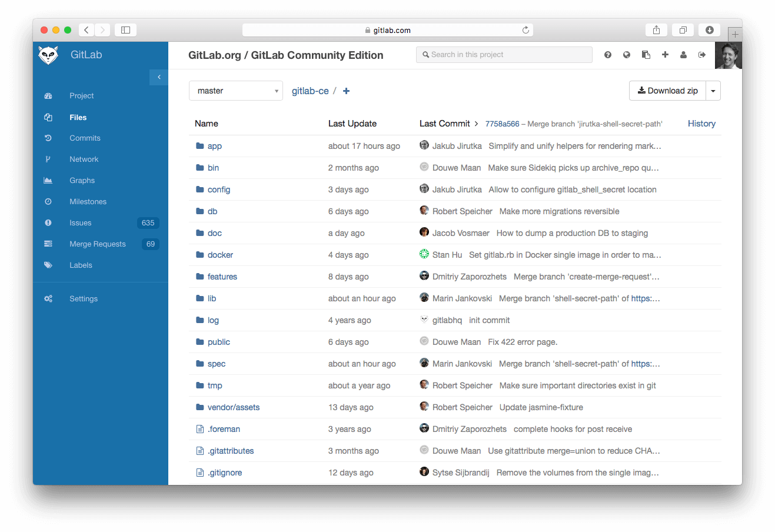The image size is (775, 532).
Task: Open Milestones in the sidebar
Action: pyautogui.click(x=88, y=201)
